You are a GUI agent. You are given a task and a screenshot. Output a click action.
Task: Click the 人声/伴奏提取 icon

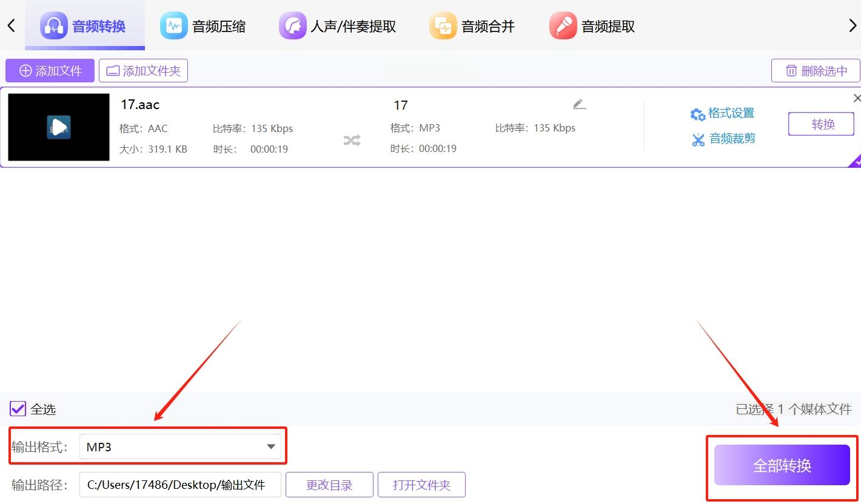coord(293,26)
